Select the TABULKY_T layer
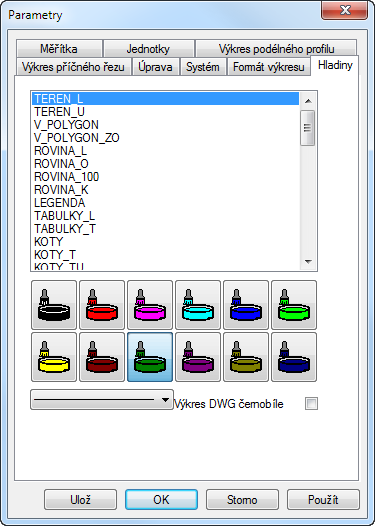The image size is (375, 526). [x=165, y=229]
